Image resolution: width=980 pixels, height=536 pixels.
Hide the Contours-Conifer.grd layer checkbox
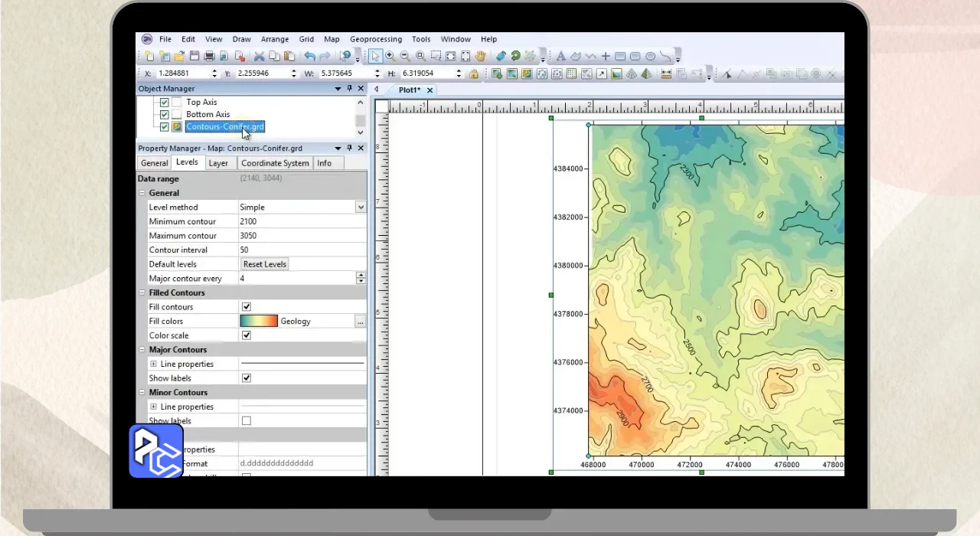tap(164, 127)
